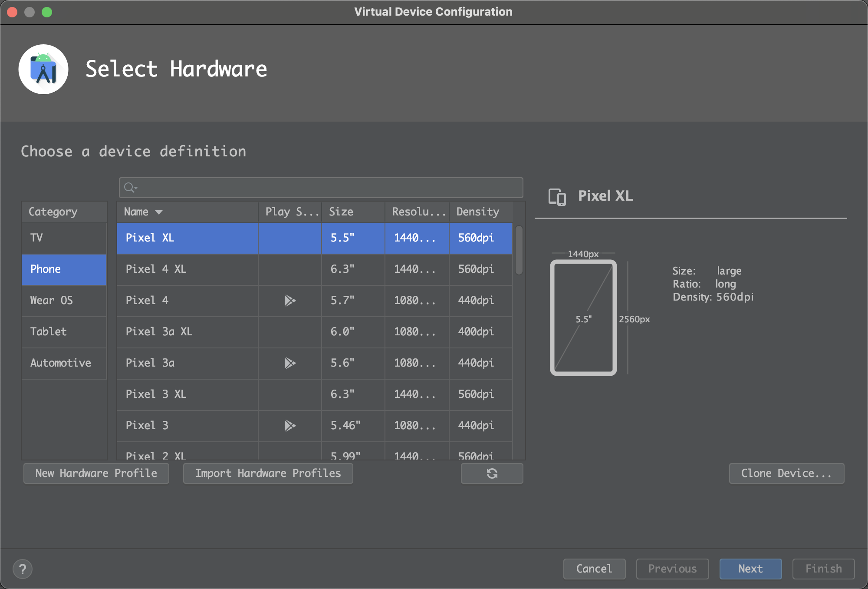Click the 560dpi cell in Pixel 3 XL row
This screenshot has width=868, height=589.
pyautogui.click(x=481, y=394)
